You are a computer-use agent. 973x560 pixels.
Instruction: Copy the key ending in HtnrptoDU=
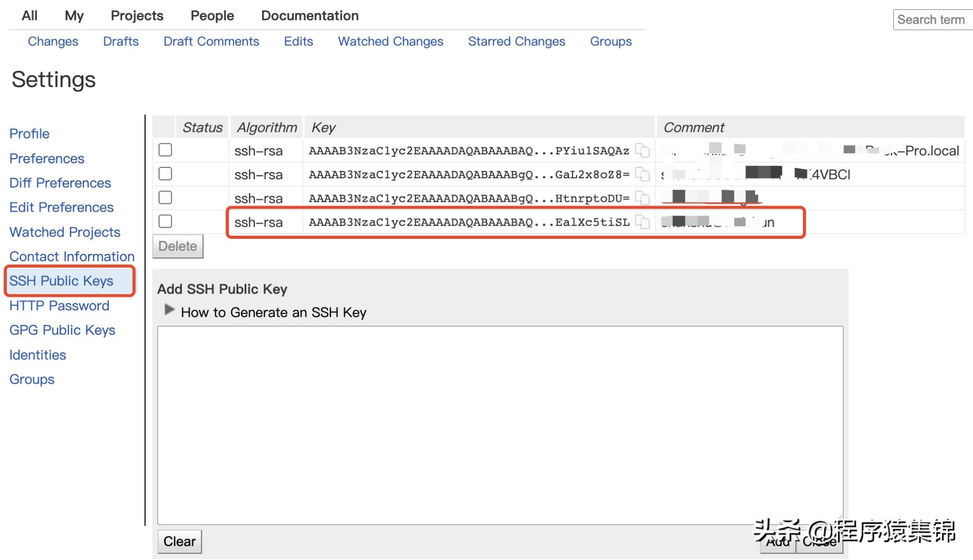643,198
